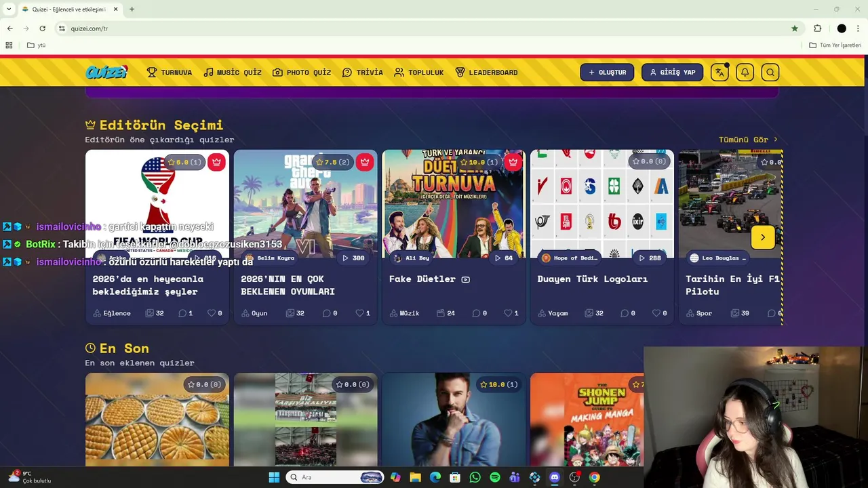Click play count 288 on logos card
The width and height of the screenshot is (868, 488).
[x=650, y=258]
